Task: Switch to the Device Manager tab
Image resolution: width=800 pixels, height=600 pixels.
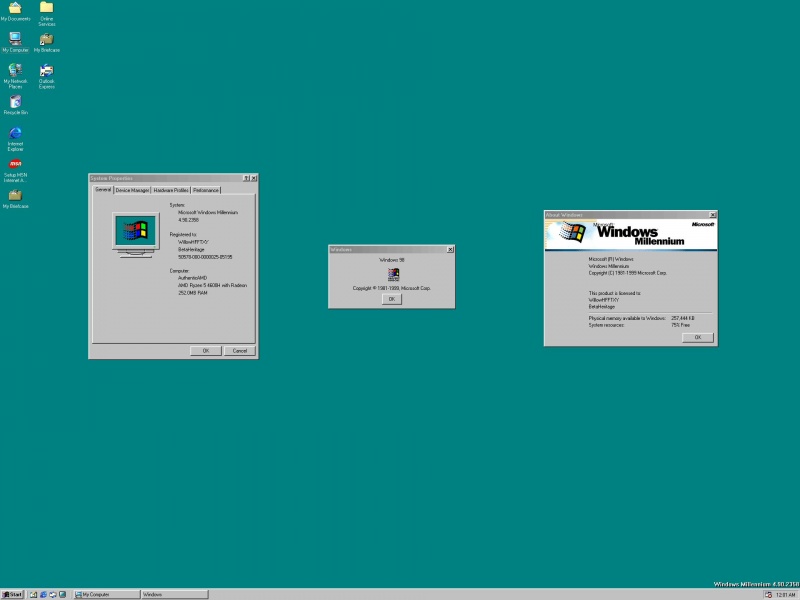Action: point(132,190)
